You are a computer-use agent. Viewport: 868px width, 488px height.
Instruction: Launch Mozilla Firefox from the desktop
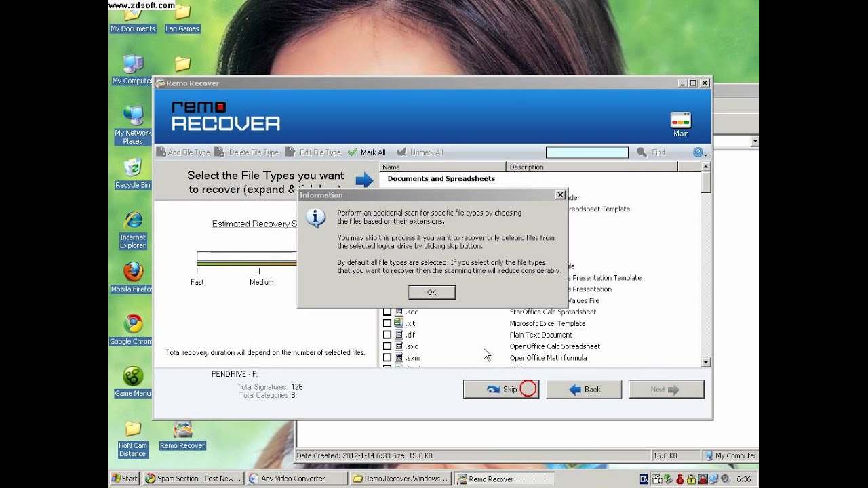(133, 278)
